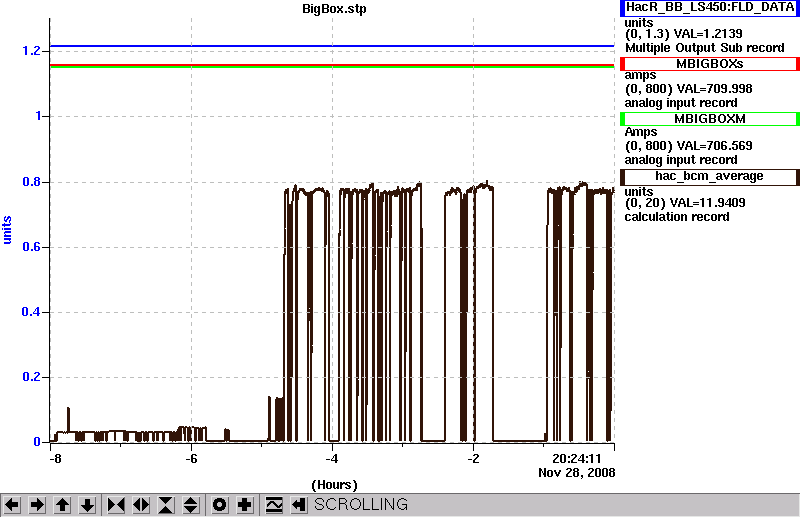Click the lowercase 'amps' unit under MBIGBOXs
The width and height of the screenshot is (800, 517).
click(640, 76)
